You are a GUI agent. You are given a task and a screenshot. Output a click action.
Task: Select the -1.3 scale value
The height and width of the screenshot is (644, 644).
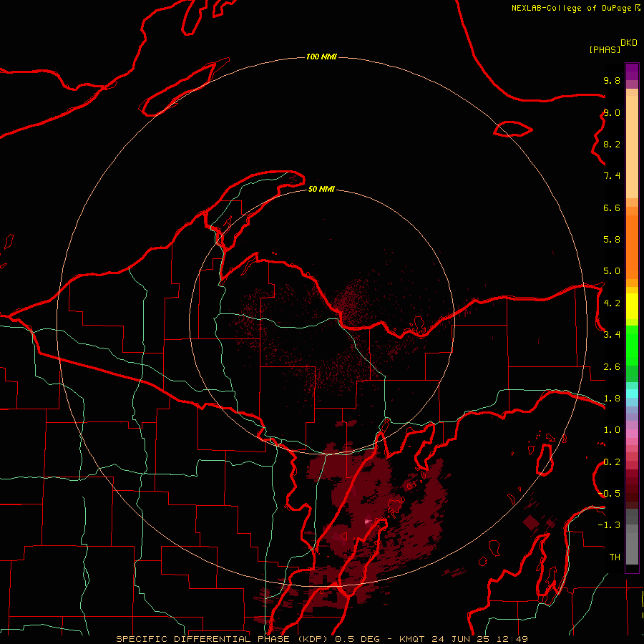(x=609, y=525)
